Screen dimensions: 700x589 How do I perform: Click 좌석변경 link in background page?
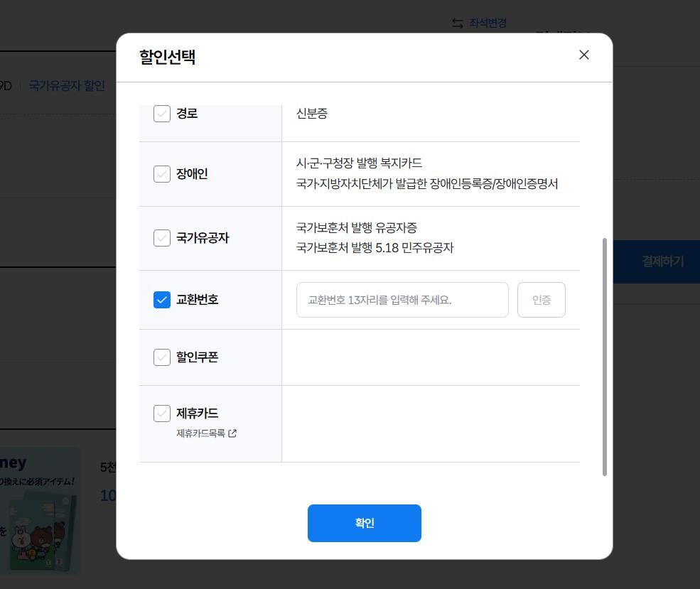click(x=488, y=23)
